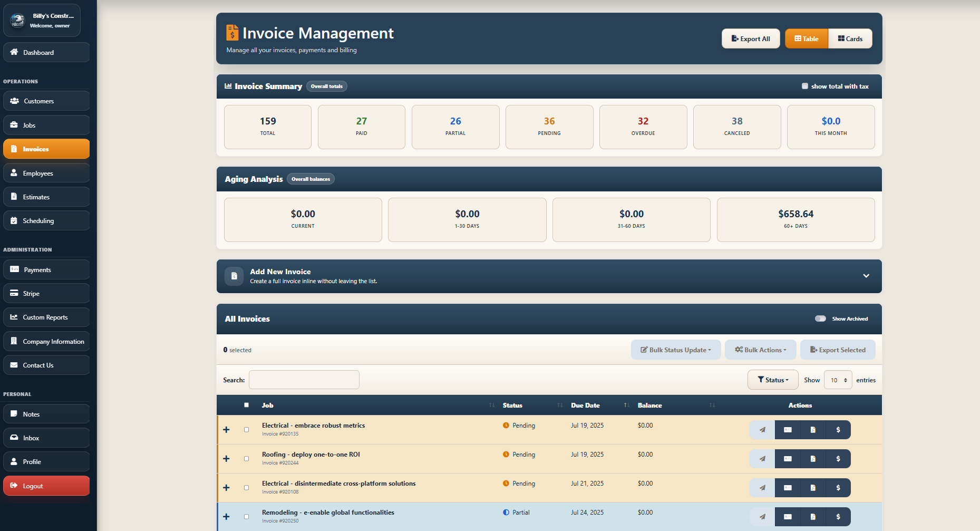Click inside the invoice Search field
980x531 pixels.
click(x=304, y=379)
